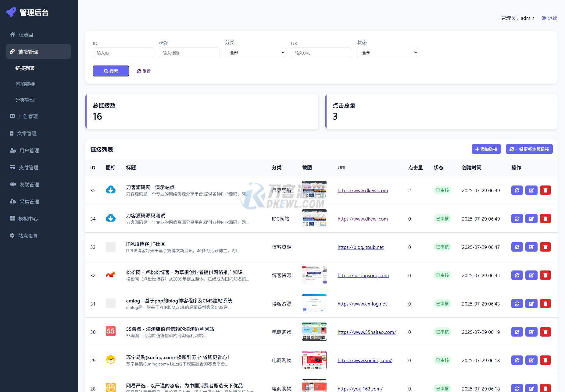Click the 一键更新本页链接 button
This screenshot has width=565, height=392.
[529, 149]
